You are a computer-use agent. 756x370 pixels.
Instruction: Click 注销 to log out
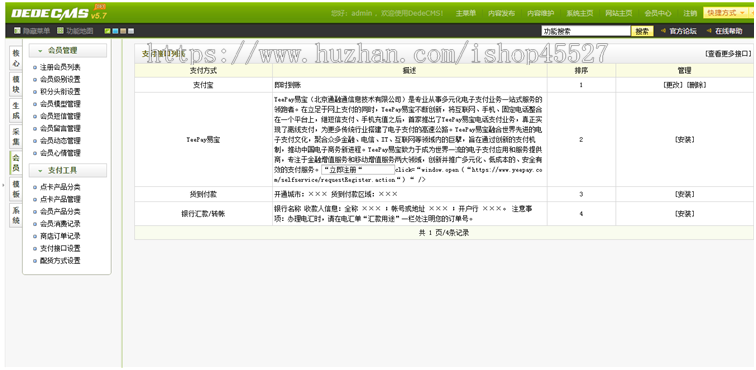point(690,14)
